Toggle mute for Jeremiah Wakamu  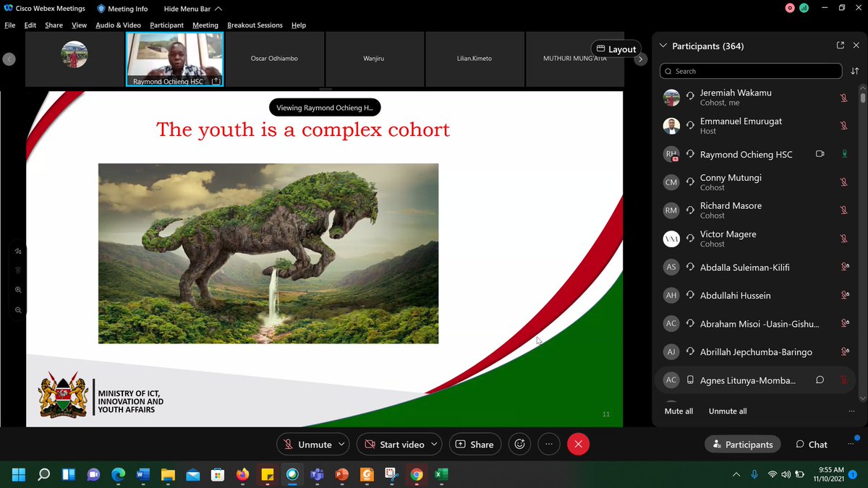tap(843, 98)
